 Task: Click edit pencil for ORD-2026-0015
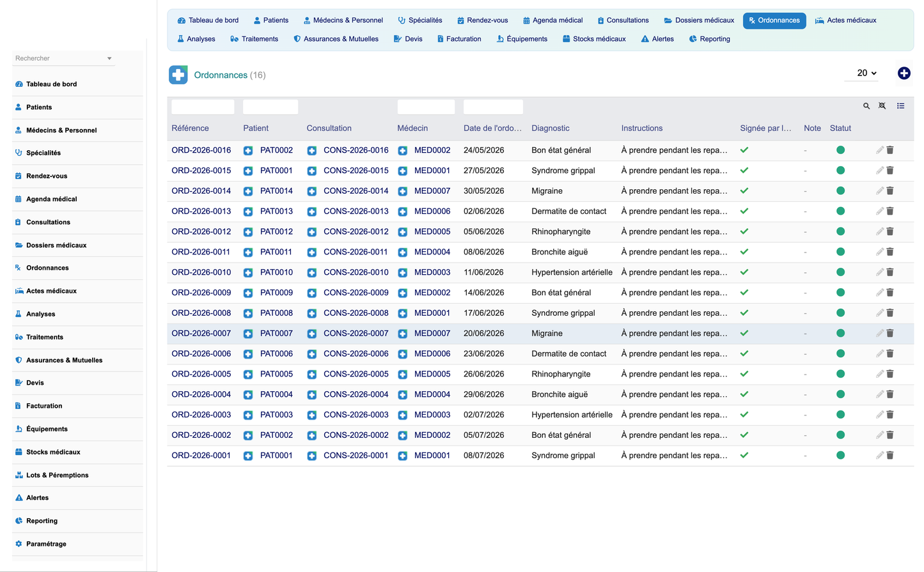click(880, 171)
